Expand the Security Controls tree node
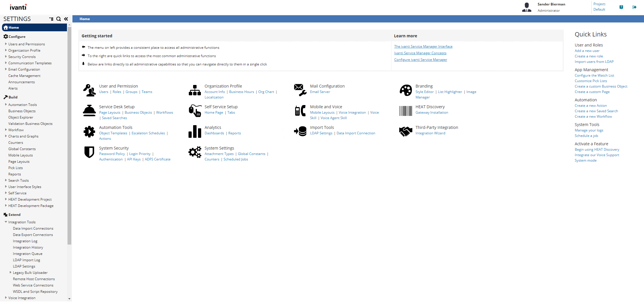The height and width of the screenshot is (306, 644). click(x=6, y=57)
